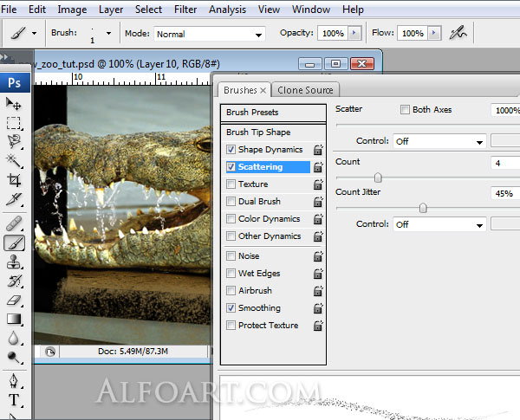Select the Move tool

click(x=13, y=104)
